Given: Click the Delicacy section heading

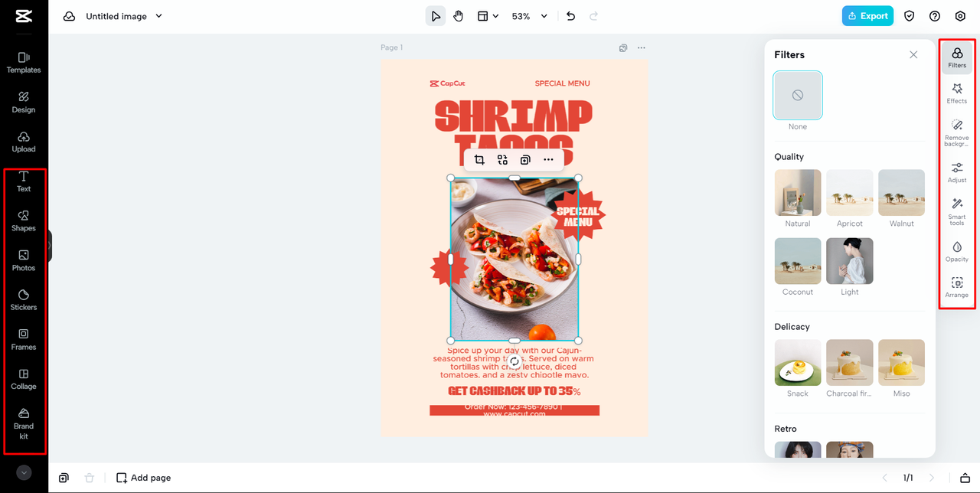Looking at the screenshot, I should [792, 327].
